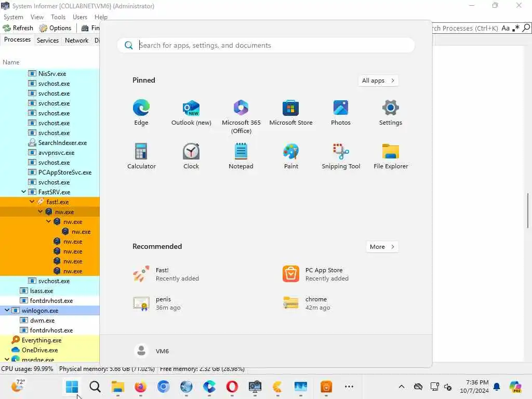Collapse the fast!.exe process node
532x399 pixels.
[x=32, y=202]
